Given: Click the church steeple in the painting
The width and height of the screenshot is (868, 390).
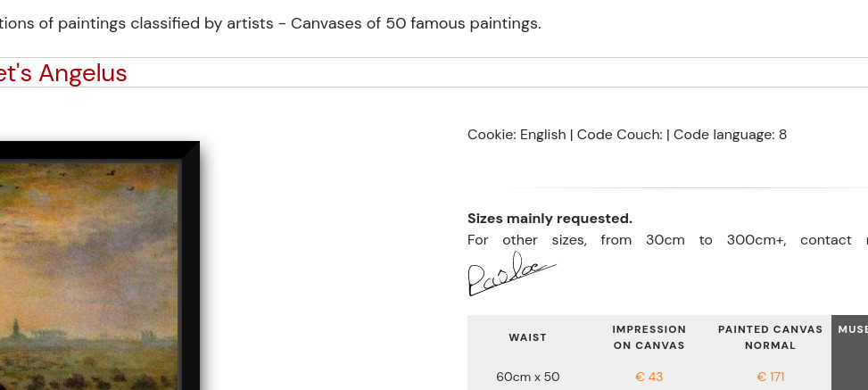Looking at the screenshot, I should (x=15, y=326).
